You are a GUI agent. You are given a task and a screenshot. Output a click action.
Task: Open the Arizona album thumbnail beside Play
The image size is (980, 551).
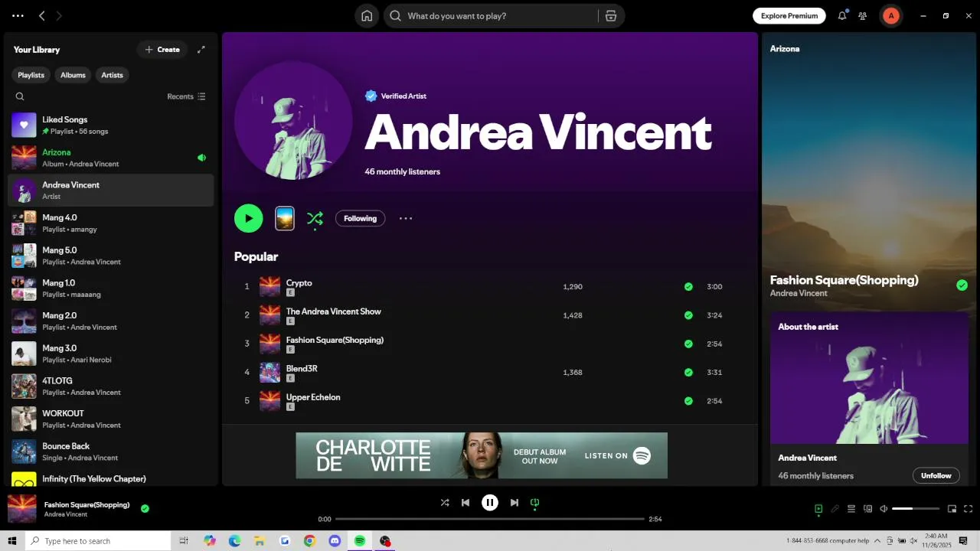(x=285, y=218)
